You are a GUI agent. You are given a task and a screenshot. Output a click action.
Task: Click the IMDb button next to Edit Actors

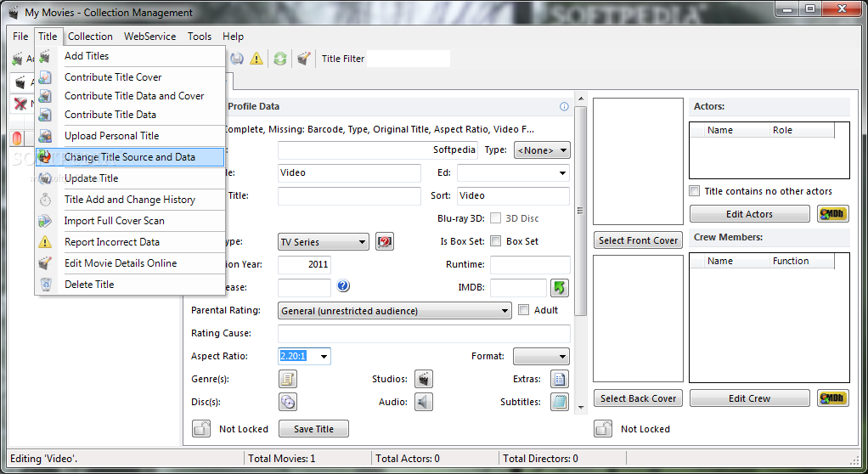[832, 214]
